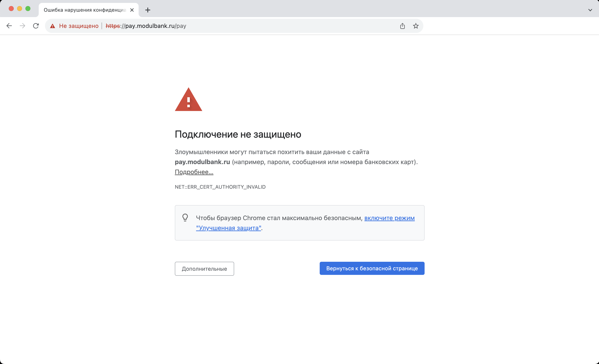Bookmark this page with the star icon

pos(416,26)
